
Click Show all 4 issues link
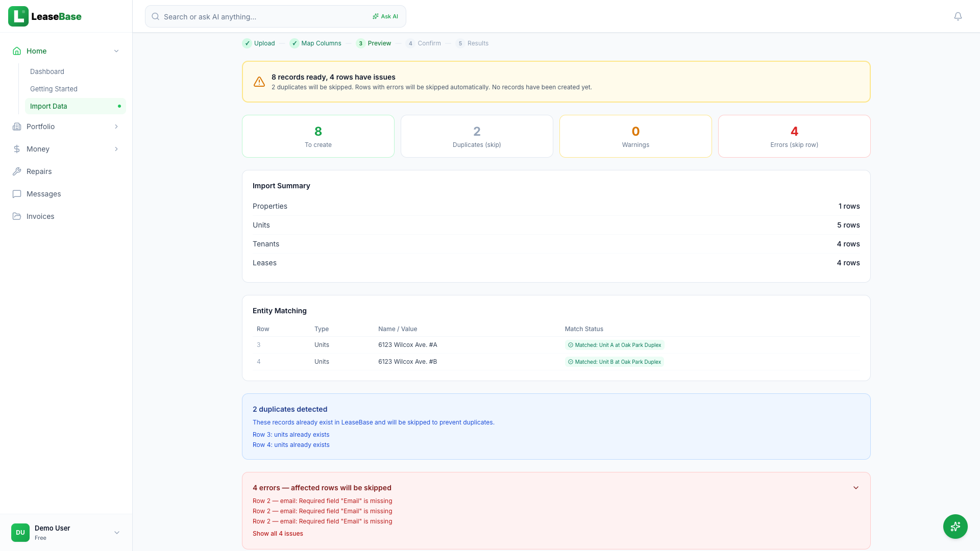pos(278,534)
